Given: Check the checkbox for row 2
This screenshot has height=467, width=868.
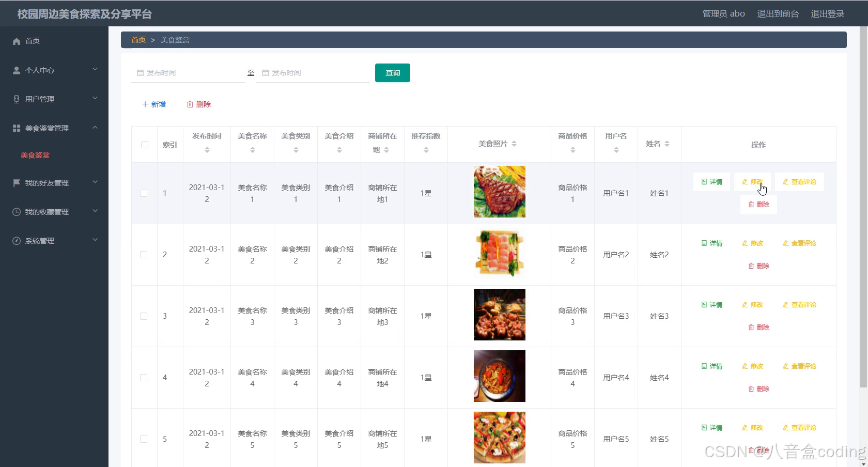Looking at the screenshot, I should (144, 255).
